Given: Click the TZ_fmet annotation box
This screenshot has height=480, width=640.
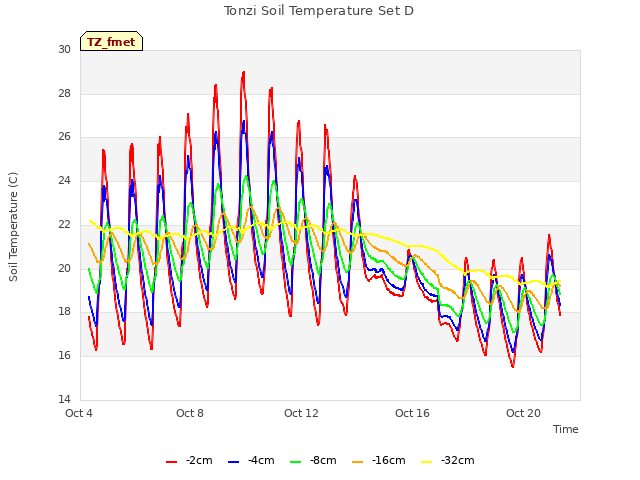Looking at the screenshot, I should click(111, 41).
